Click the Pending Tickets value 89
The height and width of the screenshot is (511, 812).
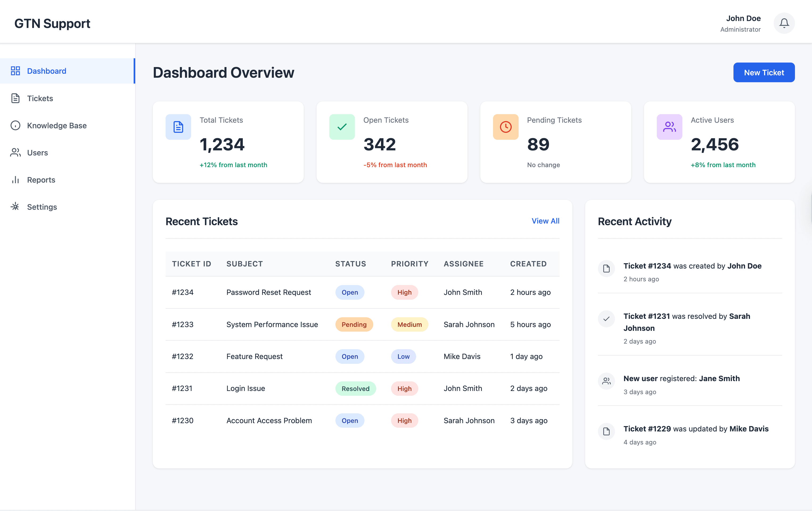[x=538, y=144]
